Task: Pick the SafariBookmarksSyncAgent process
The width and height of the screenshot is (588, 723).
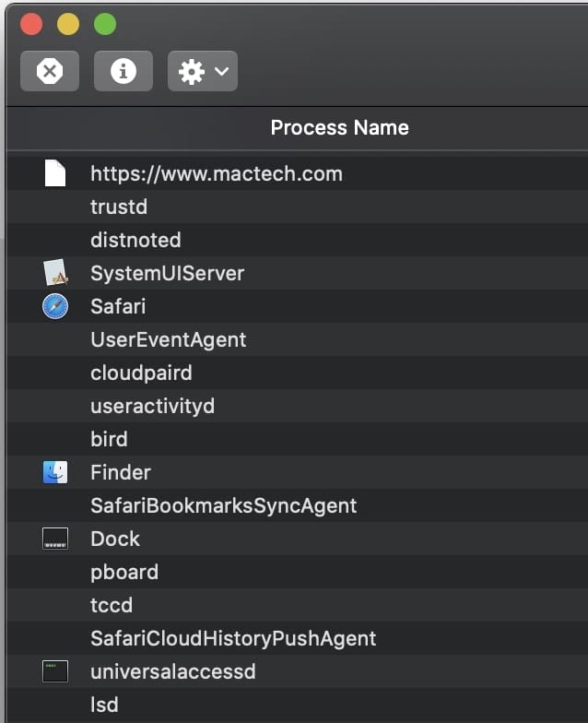Action: click(x=223, y=505)
